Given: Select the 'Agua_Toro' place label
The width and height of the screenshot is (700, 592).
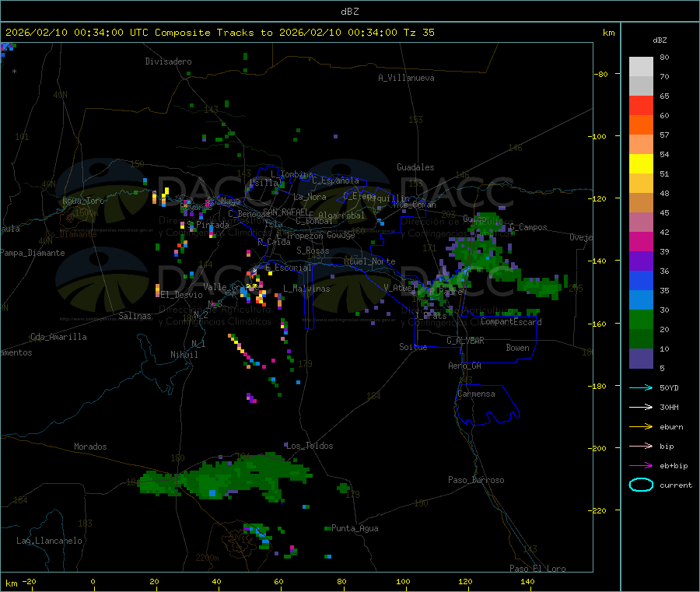Looking at the screenshot, I should (83, 201).
